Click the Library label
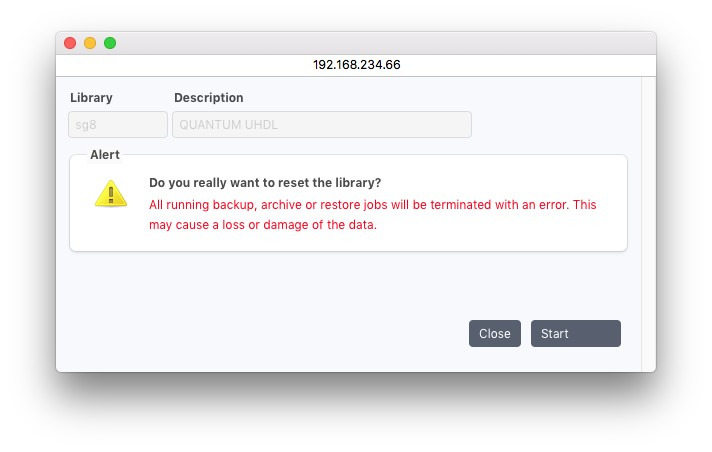 coord(91,98)
